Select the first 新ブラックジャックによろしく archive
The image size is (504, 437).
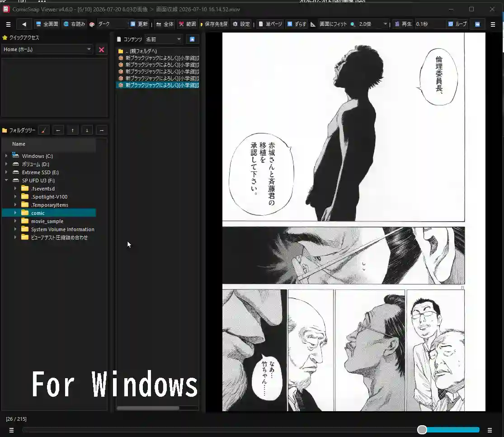click(157, 58)
